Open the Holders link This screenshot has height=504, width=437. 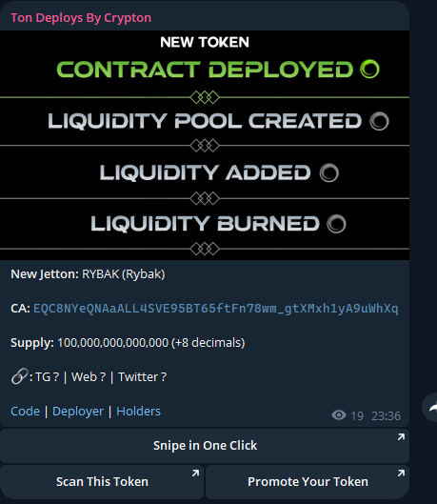pyautogui.click(x=138, y=411)
